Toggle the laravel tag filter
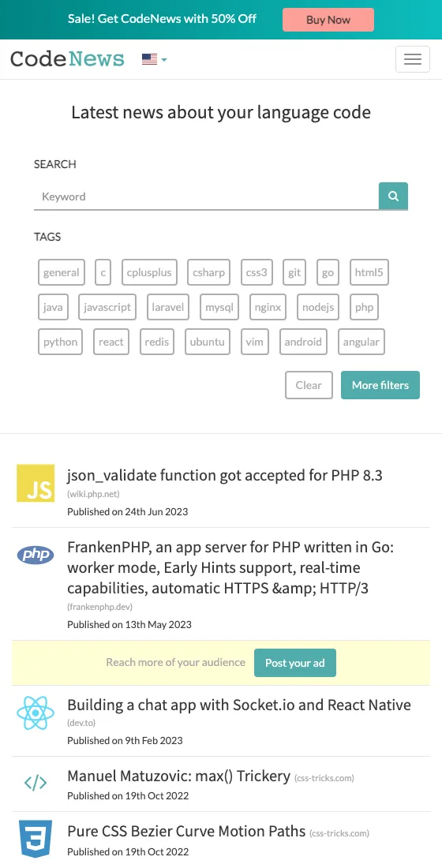The height and width of the screenshot is (868, 442). tap(168, 307)
